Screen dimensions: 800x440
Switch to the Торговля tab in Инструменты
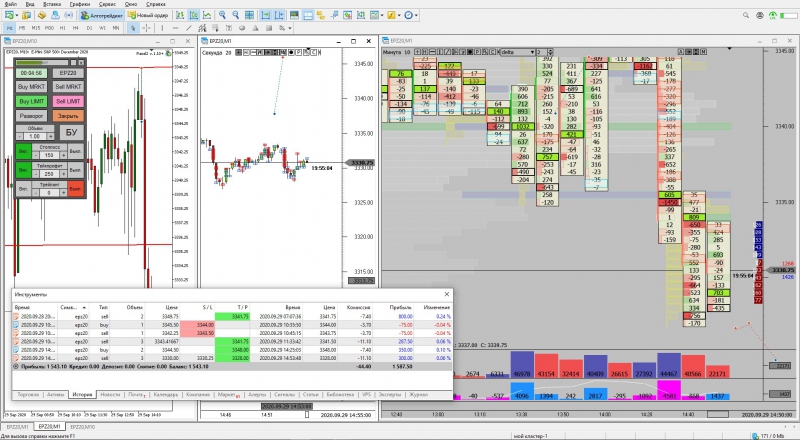pyautogui.click(x=28, y=395)
